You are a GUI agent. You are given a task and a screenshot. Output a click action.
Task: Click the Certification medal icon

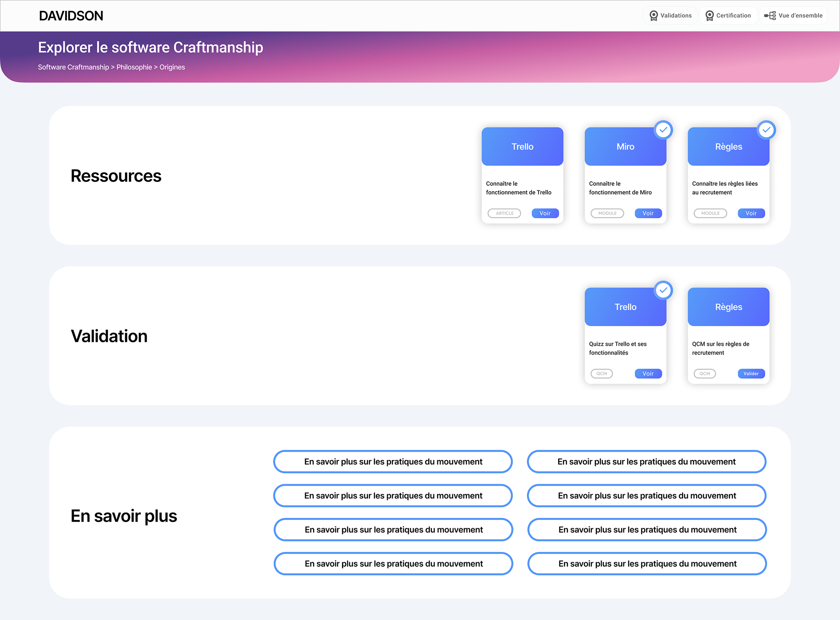709,16
